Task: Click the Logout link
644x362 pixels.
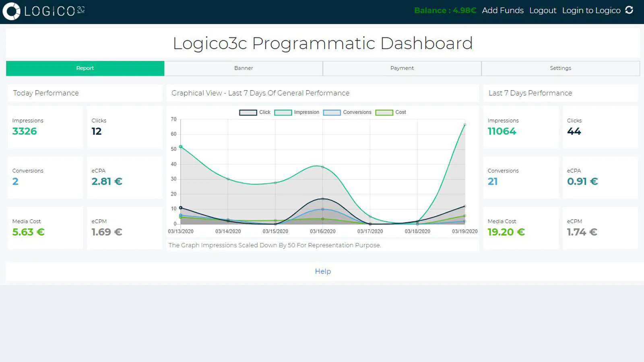Action: pos(543,10)
